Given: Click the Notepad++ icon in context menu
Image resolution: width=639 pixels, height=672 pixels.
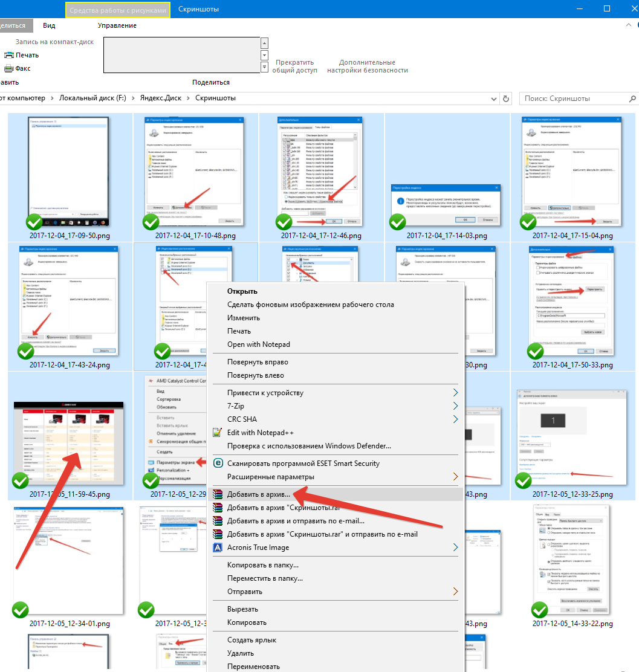Looking at the screenshot, I should 218,433.
